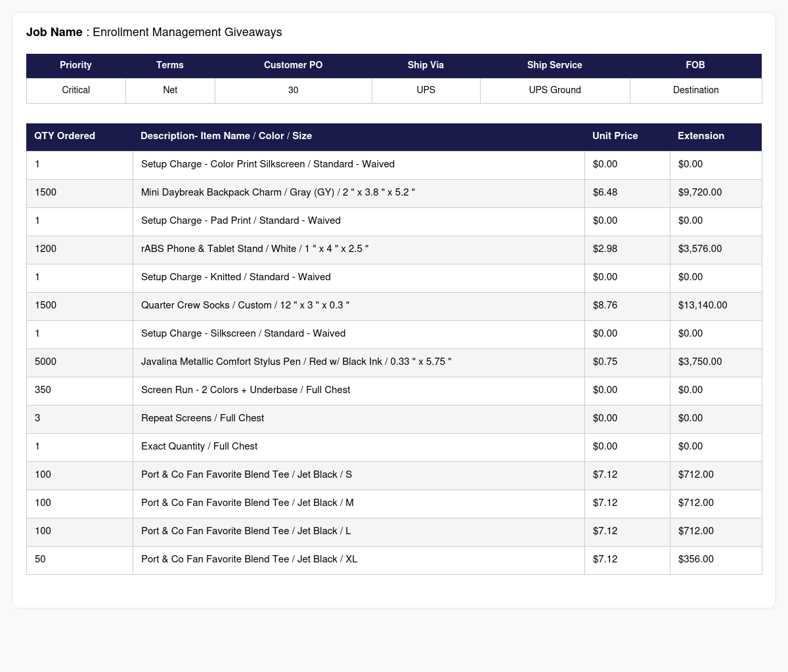The width and height of the screenshot is (788, 672).
Task: Click the $6.48 unit price
Action: [605, 193]
